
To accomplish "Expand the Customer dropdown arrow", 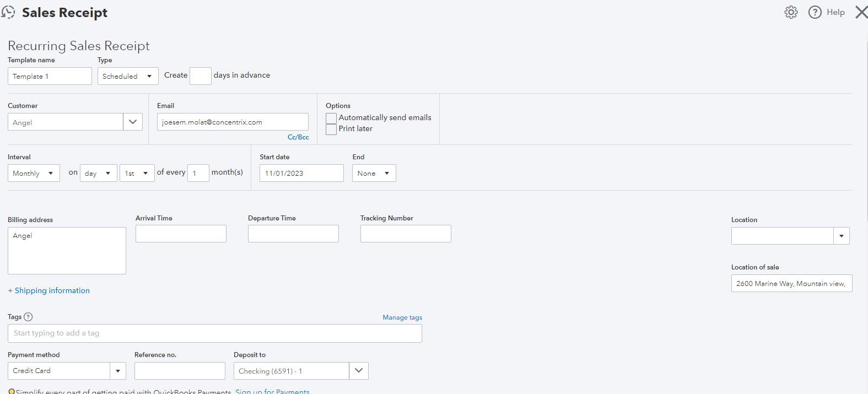I will [x=133, y=122].
